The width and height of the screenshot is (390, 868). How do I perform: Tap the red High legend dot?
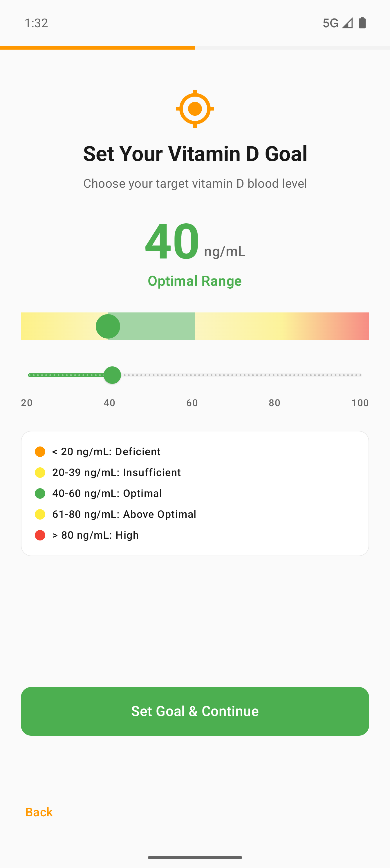coord(40,535)
